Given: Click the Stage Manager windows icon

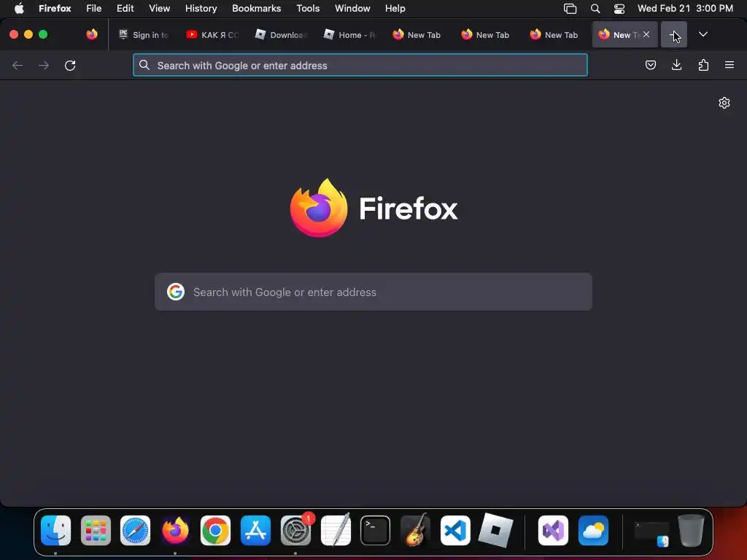Looking at the screenshot, I should [570, 8].
